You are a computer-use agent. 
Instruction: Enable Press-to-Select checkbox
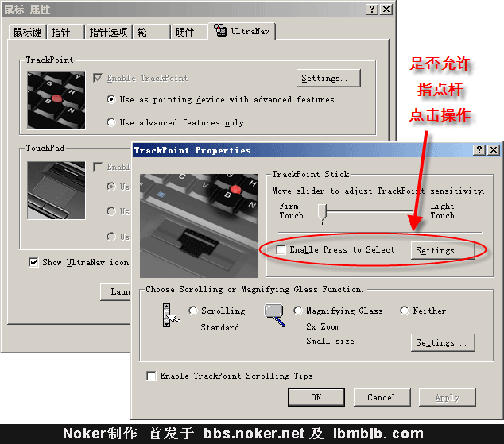281,250
